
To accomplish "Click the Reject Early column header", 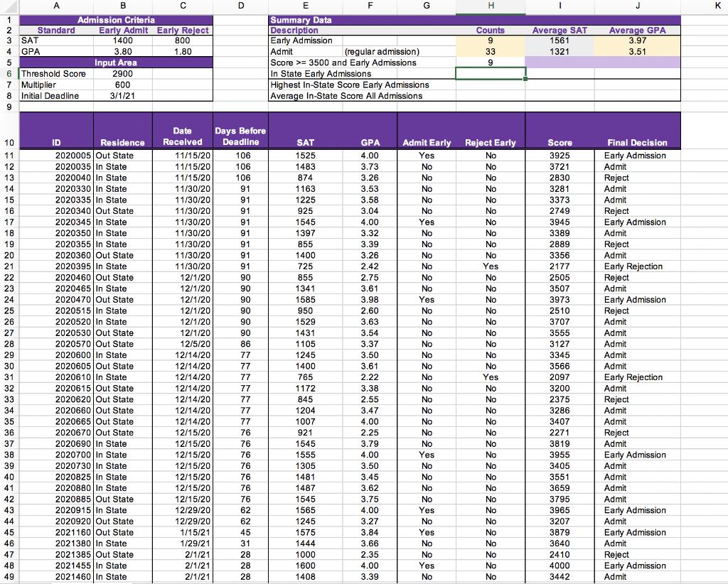I will [x=491, y=131].
